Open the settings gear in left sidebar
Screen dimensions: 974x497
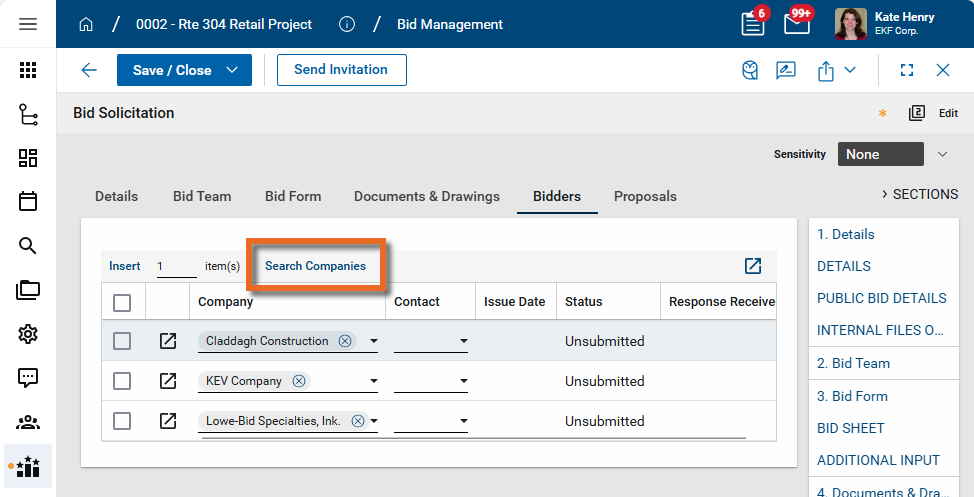tap(28, 334)
